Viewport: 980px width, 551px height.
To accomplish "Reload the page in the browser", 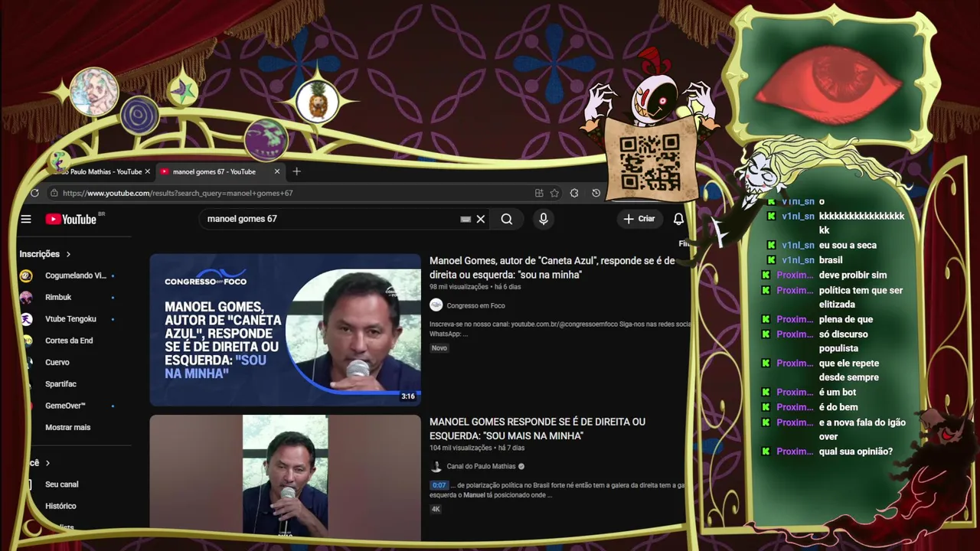I will click(34, 193).
